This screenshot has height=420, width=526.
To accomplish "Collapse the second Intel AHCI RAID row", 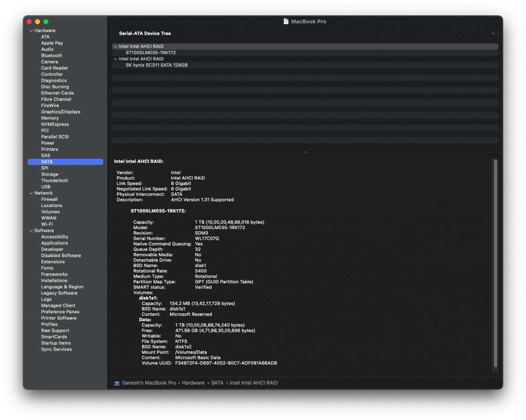I will tap(116, 59).
